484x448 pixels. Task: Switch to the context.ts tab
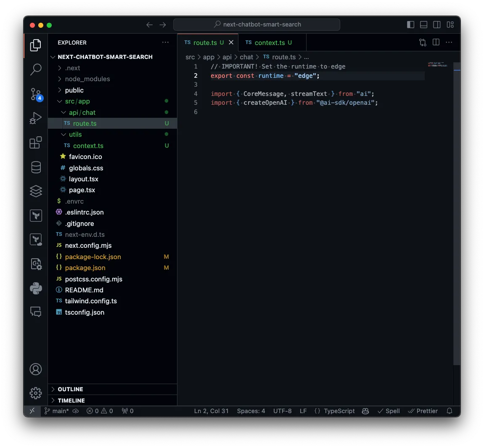[272, 42]
